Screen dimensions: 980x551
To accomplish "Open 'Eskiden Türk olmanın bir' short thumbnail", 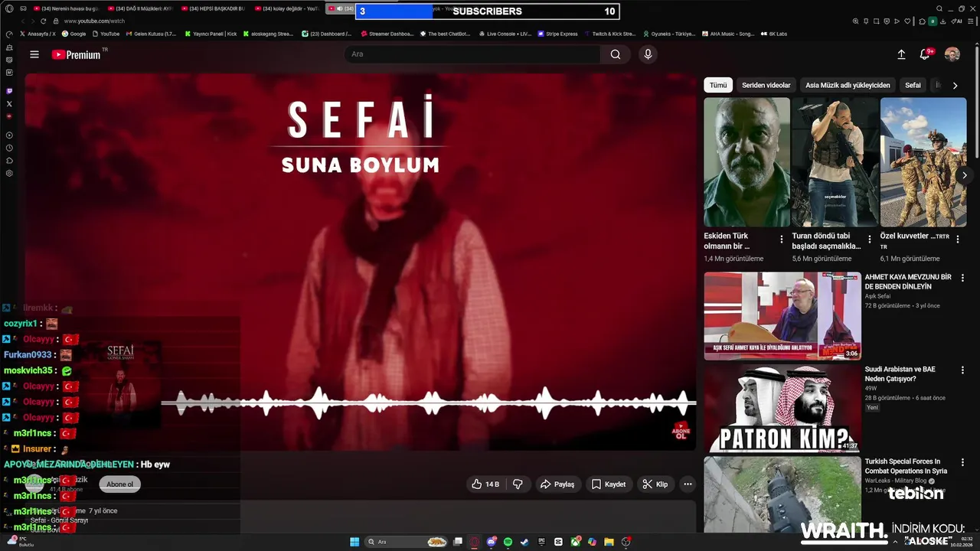I will point(746,162).
